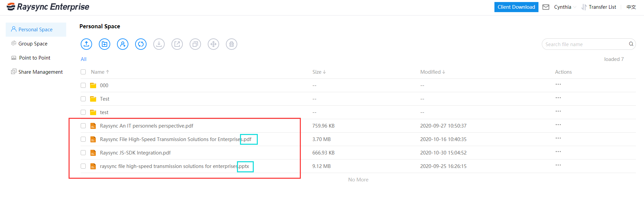Check the box for File High-Speed Transmission Solutions pdf

tap(83, 139)
